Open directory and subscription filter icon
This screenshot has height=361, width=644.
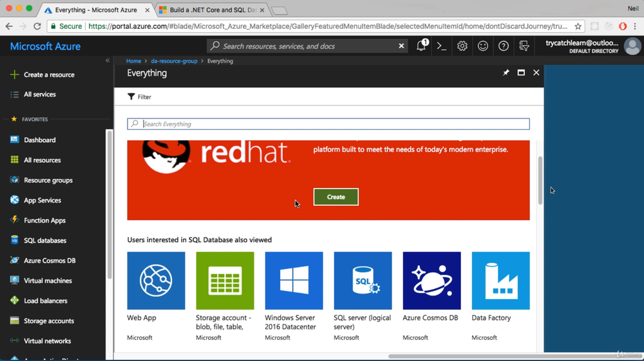tap(524, 46)
